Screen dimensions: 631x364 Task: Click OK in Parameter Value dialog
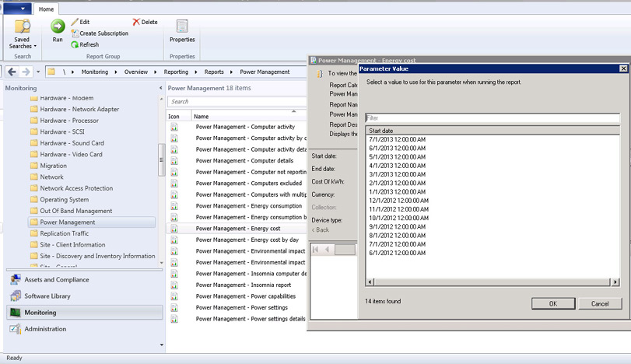[x=553, y=303]
